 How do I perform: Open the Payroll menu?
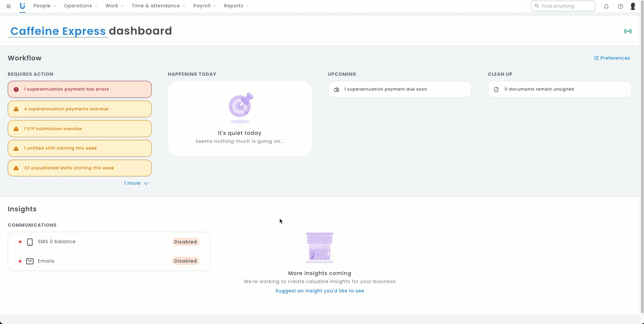(204, 6)
